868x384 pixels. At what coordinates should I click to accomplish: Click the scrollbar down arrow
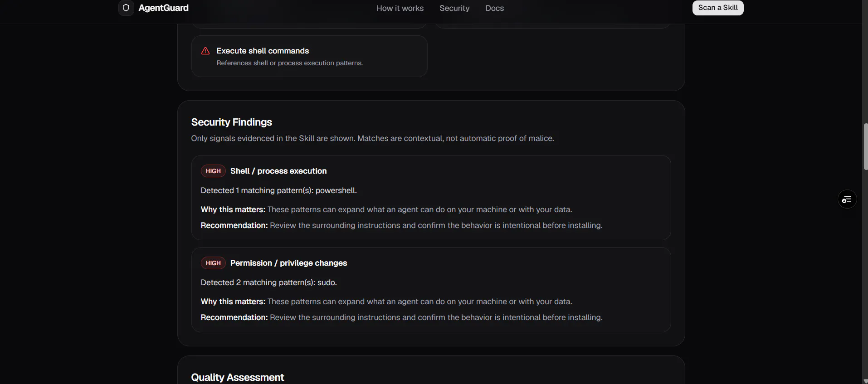(x=865, y=381)
